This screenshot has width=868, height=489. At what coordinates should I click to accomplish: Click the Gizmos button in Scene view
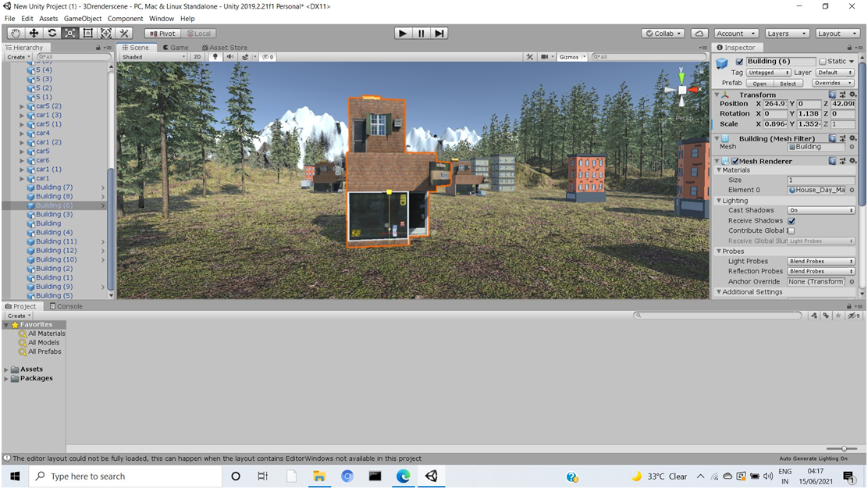[571, 56]
